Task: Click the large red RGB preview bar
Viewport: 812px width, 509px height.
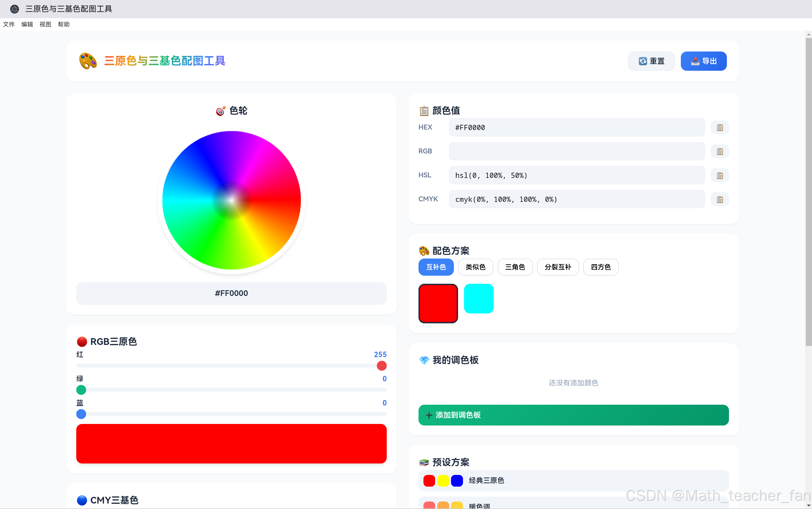Action: 231,444
